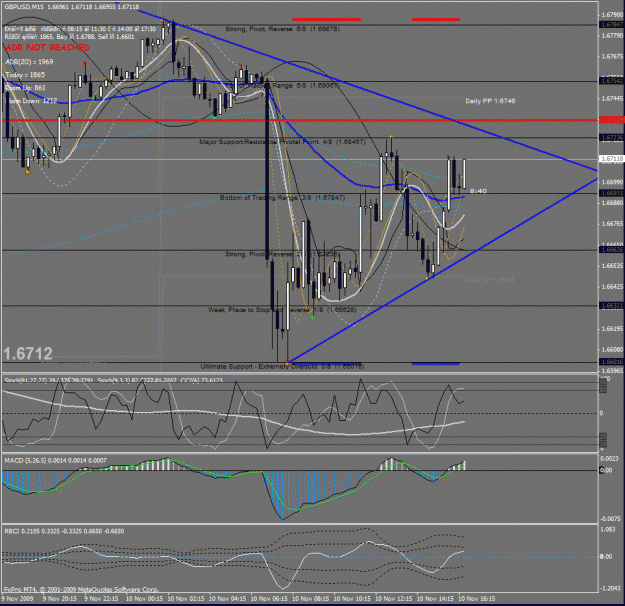Select the '10 Nov 02:15' time axis label
Viewport: 625px width, 606px height.
(186, 599)
